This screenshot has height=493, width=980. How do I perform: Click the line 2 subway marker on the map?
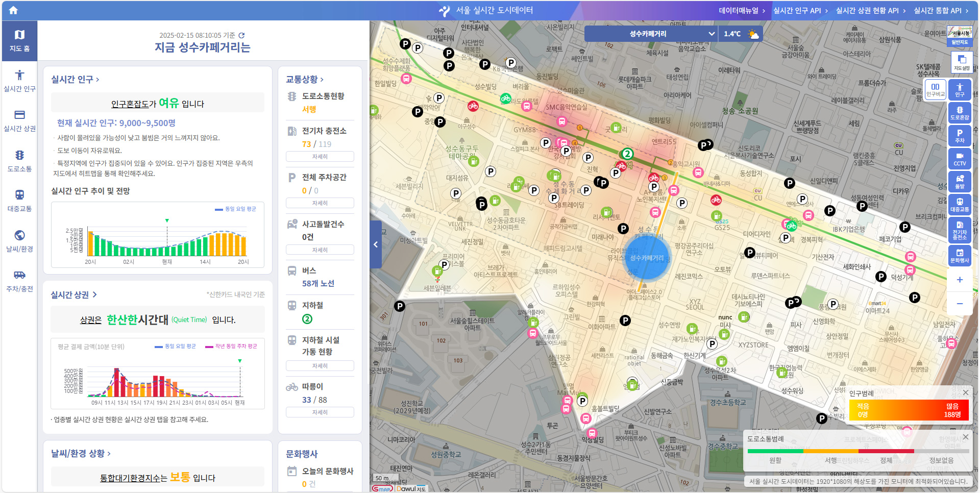pos(627,154)
